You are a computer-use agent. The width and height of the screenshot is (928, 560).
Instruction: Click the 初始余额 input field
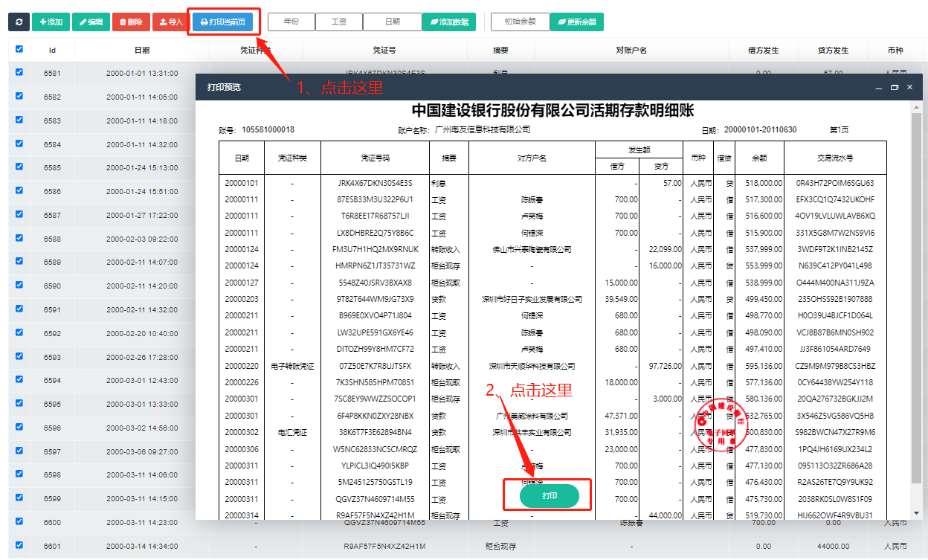(520, 22)
